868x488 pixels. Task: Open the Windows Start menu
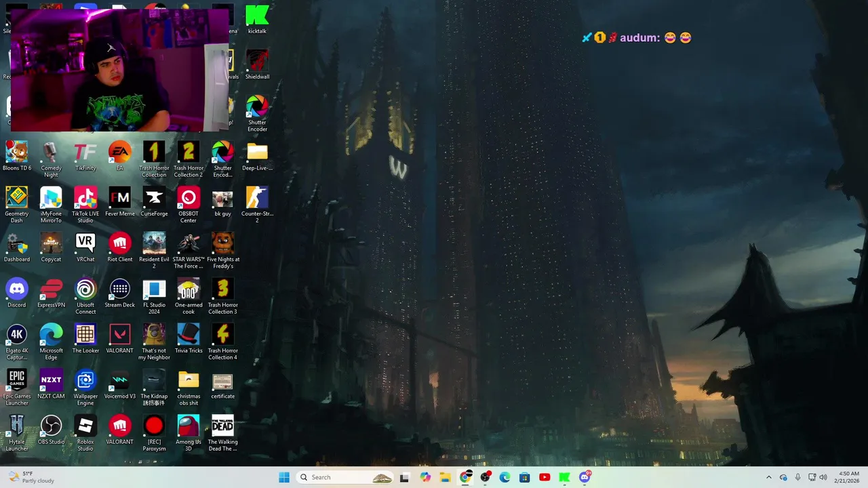pos(284,477)
